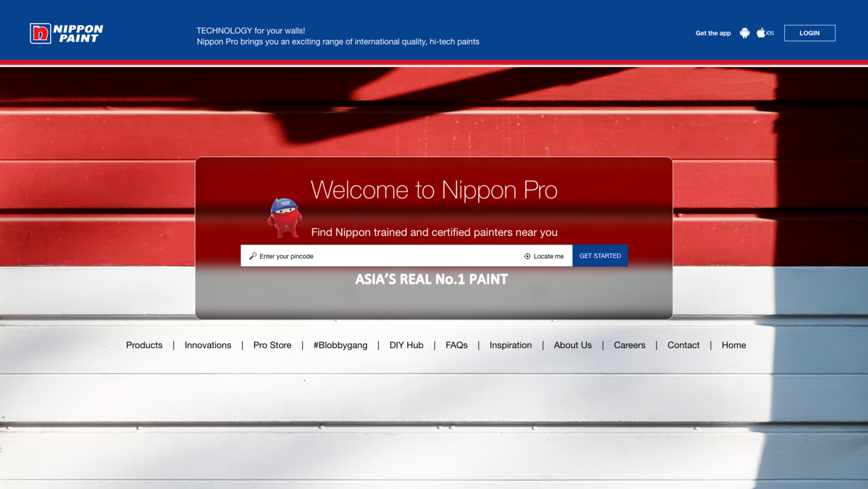Visit the #Blobbygang page
This screenshot has width=868, height=489.
tap(340, 345)
